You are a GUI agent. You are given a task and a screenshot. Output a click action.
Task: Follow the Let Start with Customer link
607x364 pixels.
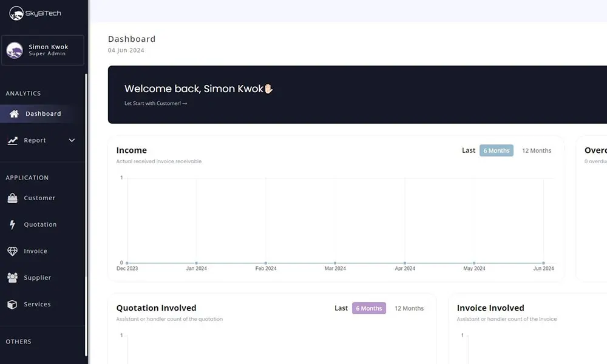[155, 104]
